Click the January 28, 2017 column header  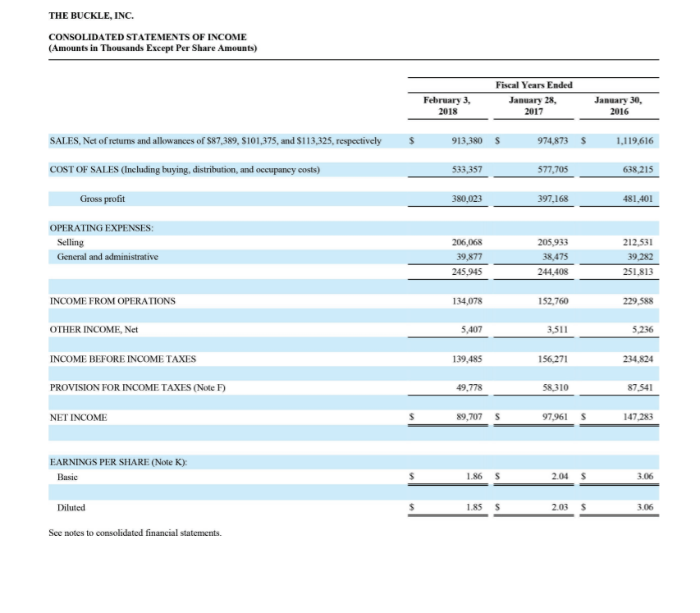click(533, 103)
